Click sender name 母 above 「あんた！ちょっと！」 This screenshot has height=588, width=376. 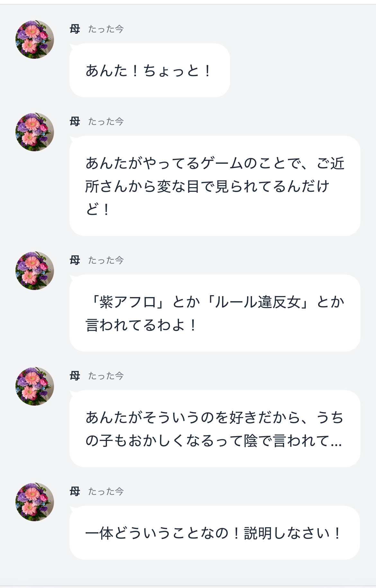click(x=75, y=29)
